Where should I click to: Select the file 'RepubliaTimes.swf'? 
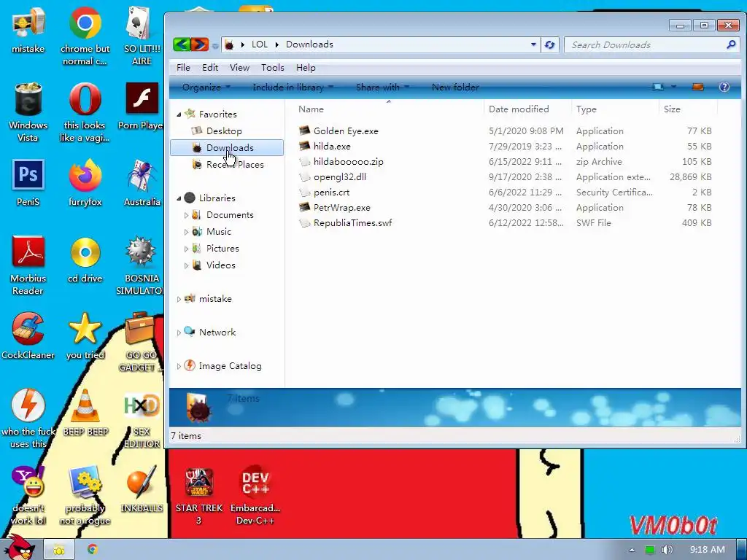click(352, 223)
